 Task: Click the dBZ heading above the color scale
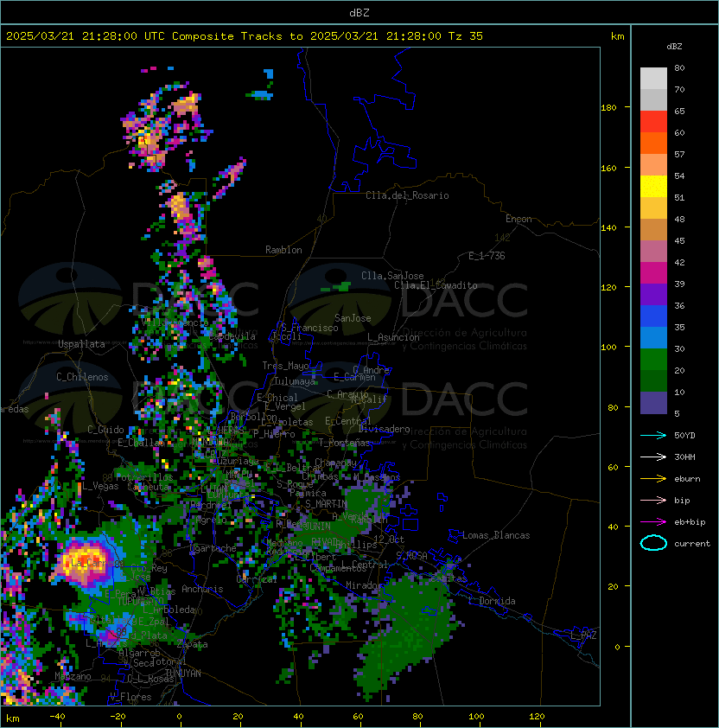pyautogui.click(x=674, y=47)
